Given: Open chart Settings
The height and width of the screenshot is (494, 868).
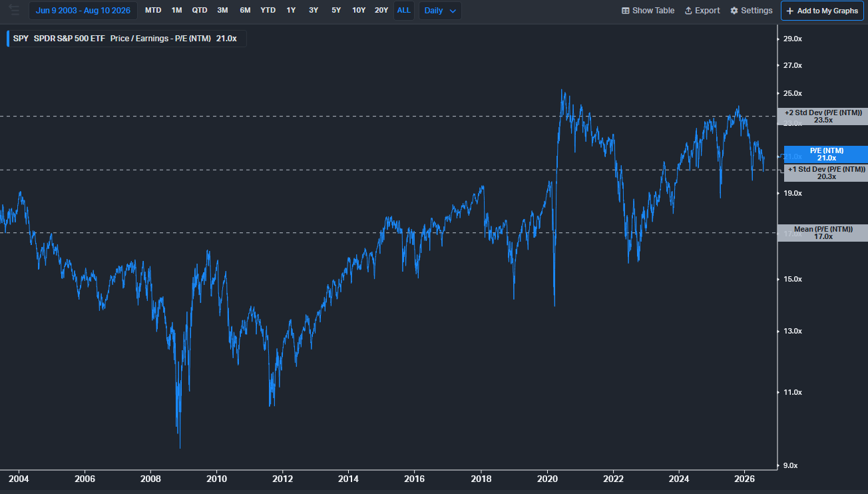Looking at the screenshot, I should tap(752, 11).
